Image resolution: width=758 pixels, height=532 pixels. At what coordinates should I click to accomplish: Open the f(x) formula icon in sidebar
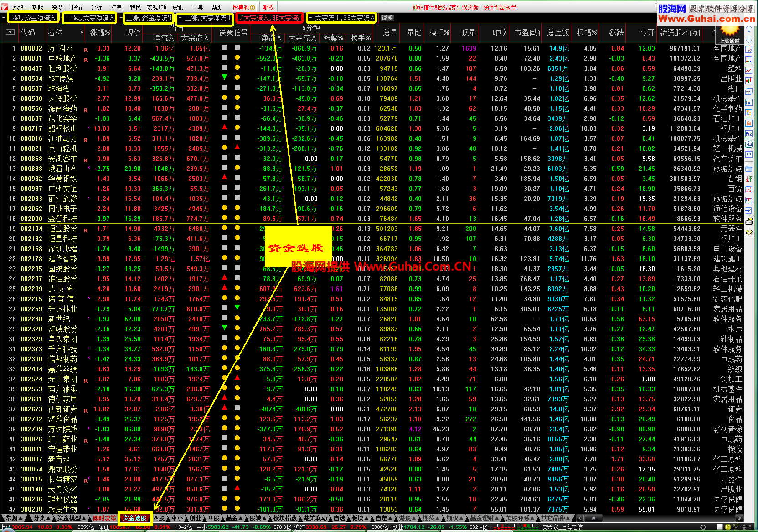[x=749, y=144]
